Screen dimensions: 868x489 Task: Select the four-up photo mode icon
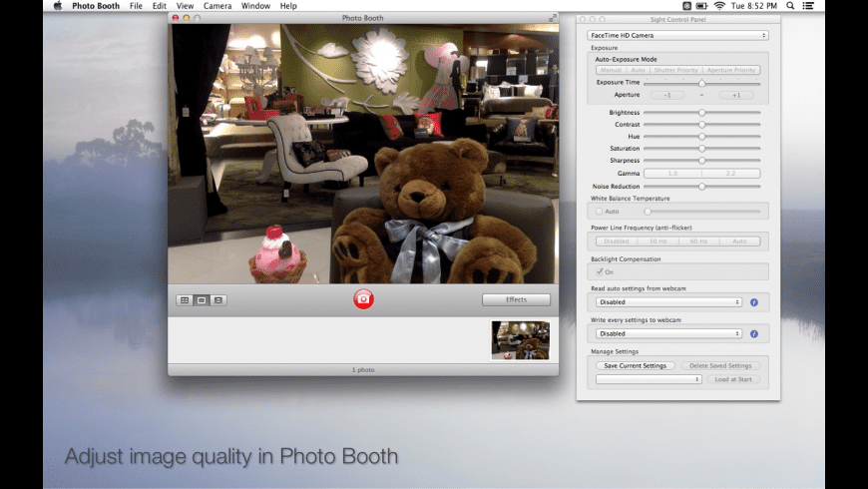[x=185, y=300]
